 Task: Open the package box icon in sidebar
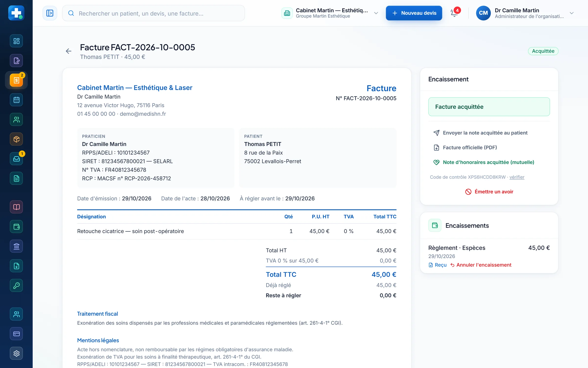click(x=16, y=139)
